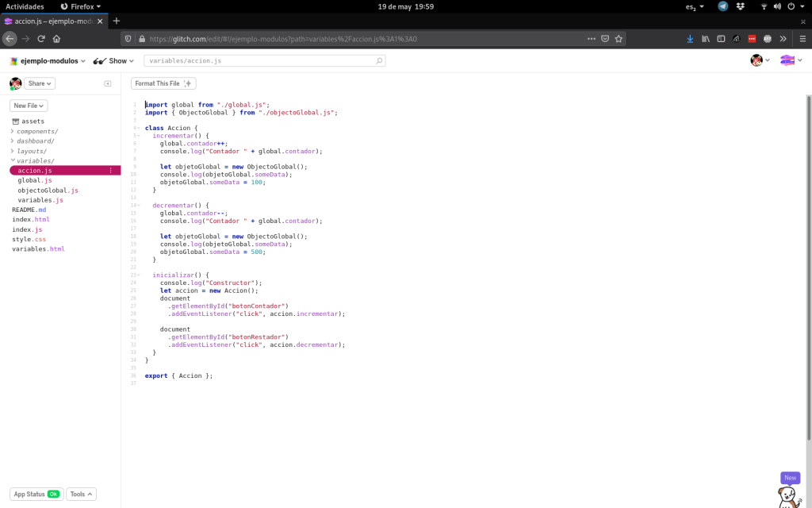This screenshot has height=508, width=812.
Task: Expand the Share dropdown
Action: (38, 83)
